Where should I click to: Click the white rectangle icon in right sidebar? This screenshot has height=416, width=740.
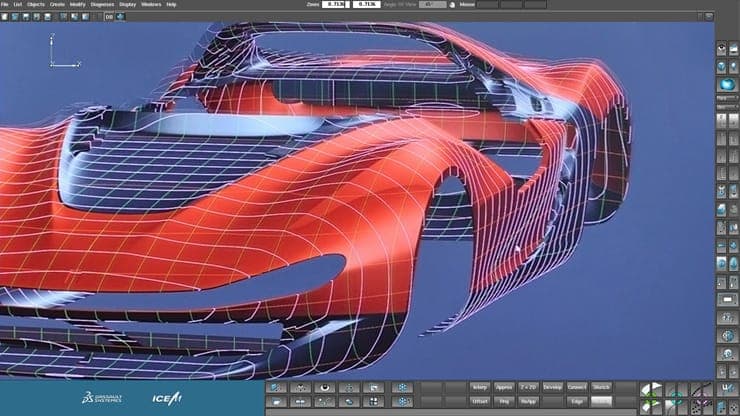pos(727,299)
